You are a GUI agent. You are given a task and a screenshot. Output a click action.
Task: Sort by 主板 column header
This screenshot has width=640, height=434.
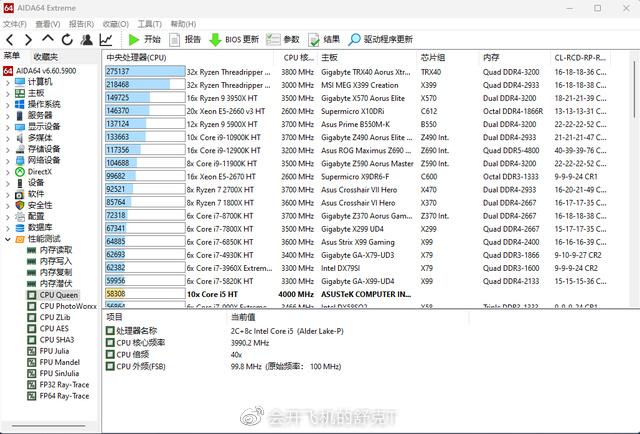(x=329, y=58)
